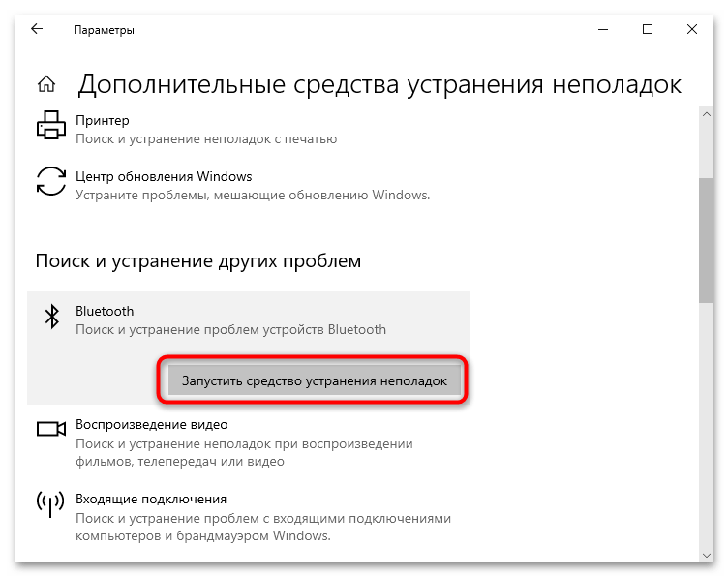Click the Bluetooth symbol icon
Screen dimensions: 728x577
tap(51, 317)
